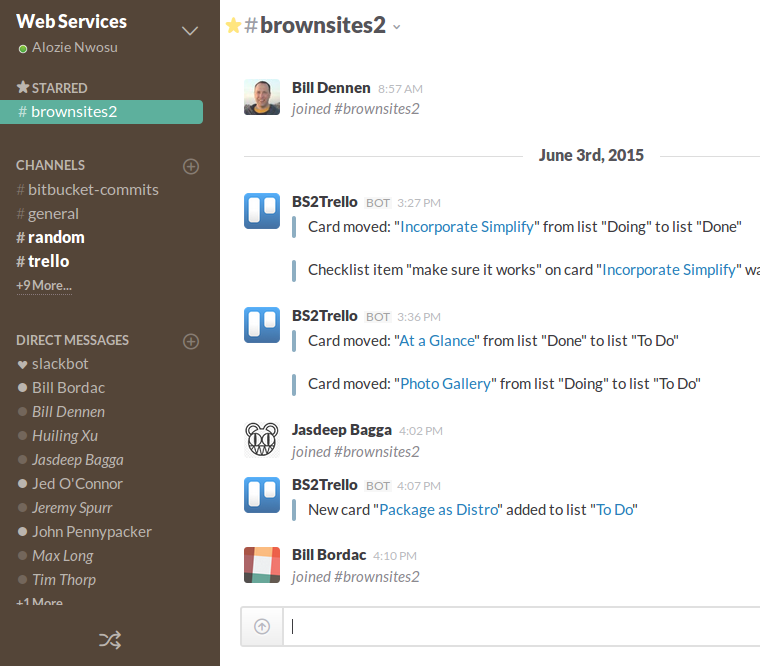Open direct message with John Pennypacker
Screen dimensions: 760x666
coord(92,532)
